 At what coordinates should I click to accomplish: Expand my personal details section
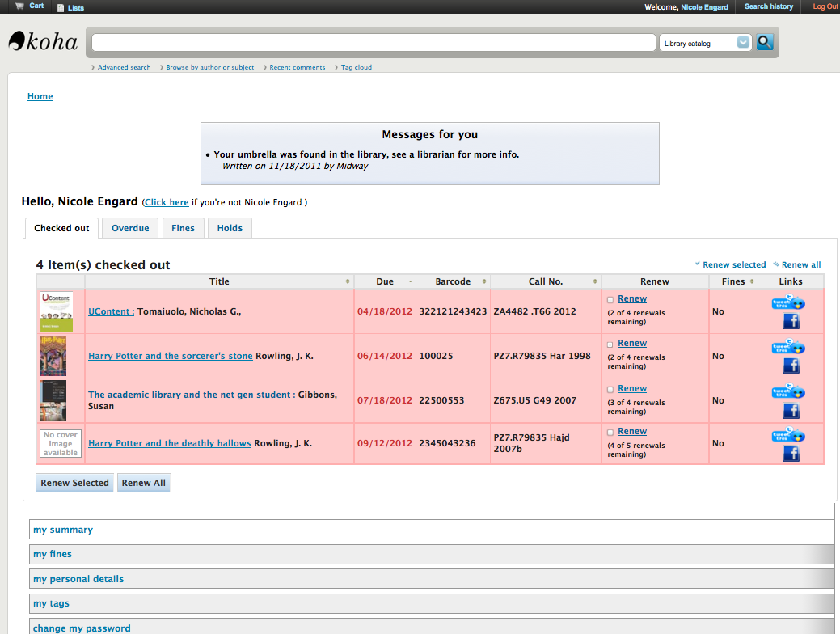(78, 579)
